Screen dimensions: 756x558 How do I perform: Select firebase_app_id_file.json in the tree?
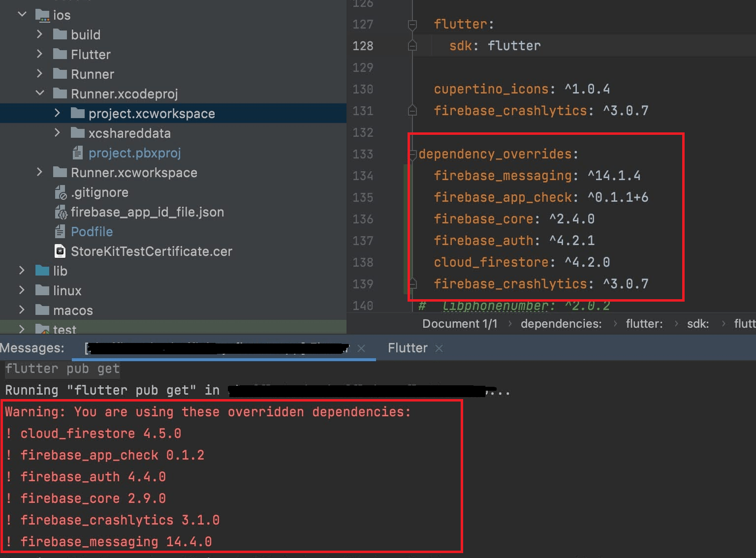(x=147, y=212)
